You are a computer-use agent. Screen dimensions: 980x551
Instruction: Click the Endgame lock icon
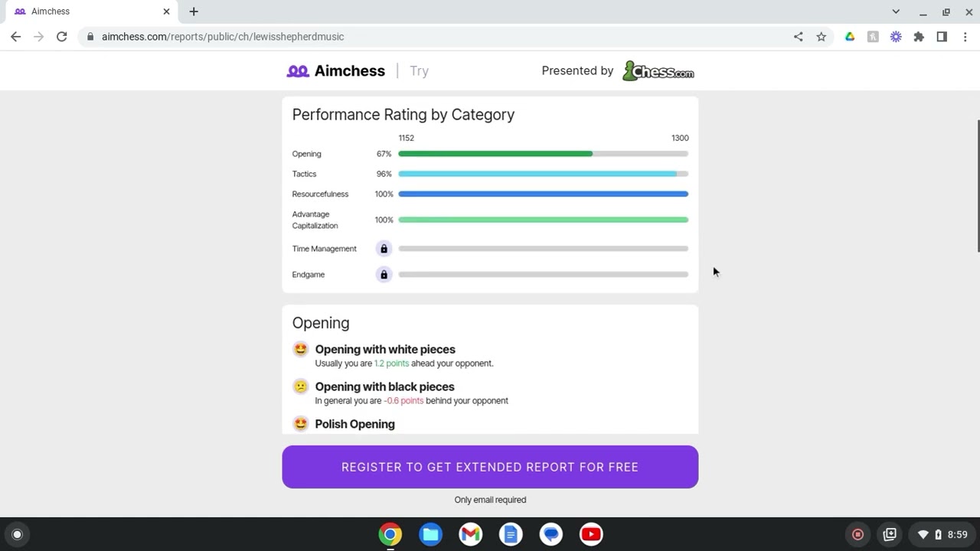pos(384,275)
